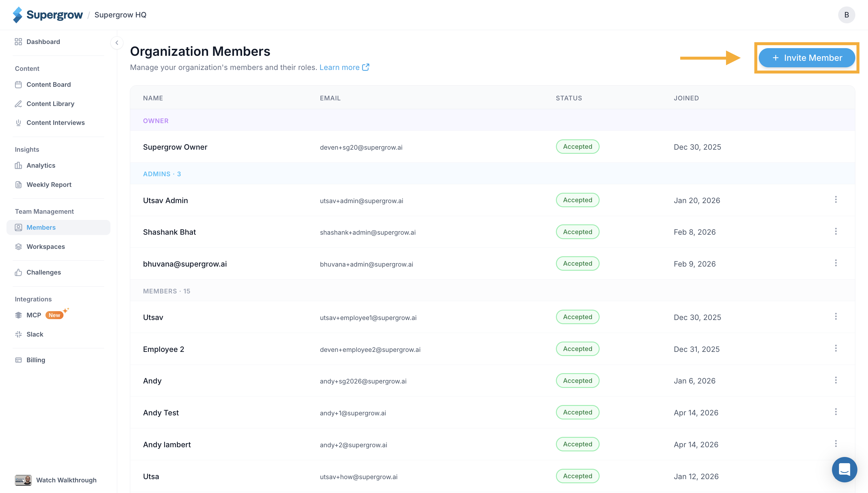The height and width of the screenshot is (493, 868).
Task: Click the email andy+sg2026@supergrow.ai
Action: pos(363,381)
